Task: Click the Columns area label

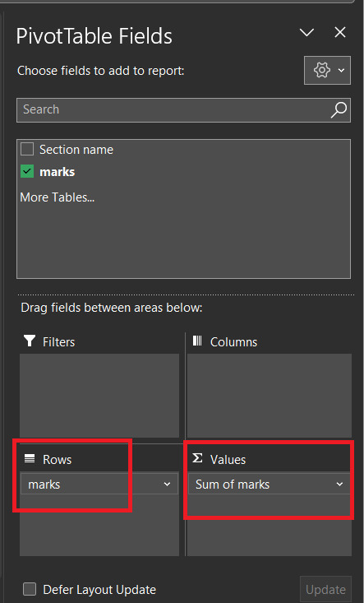Action: 233,342
